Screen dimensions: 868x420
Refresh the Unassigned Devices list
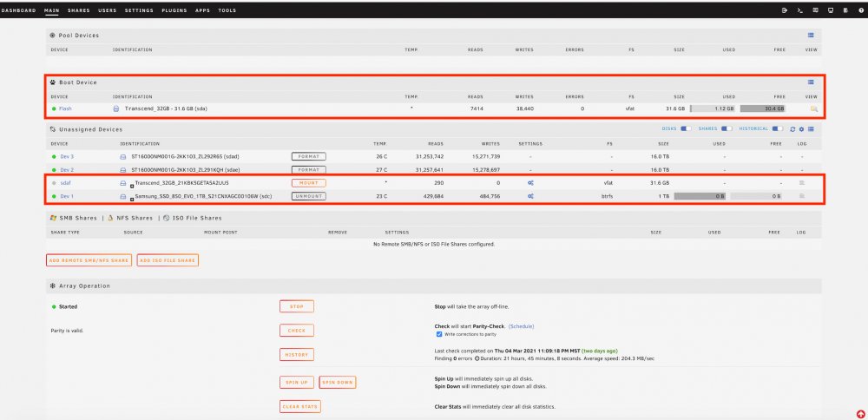point(792,129)
